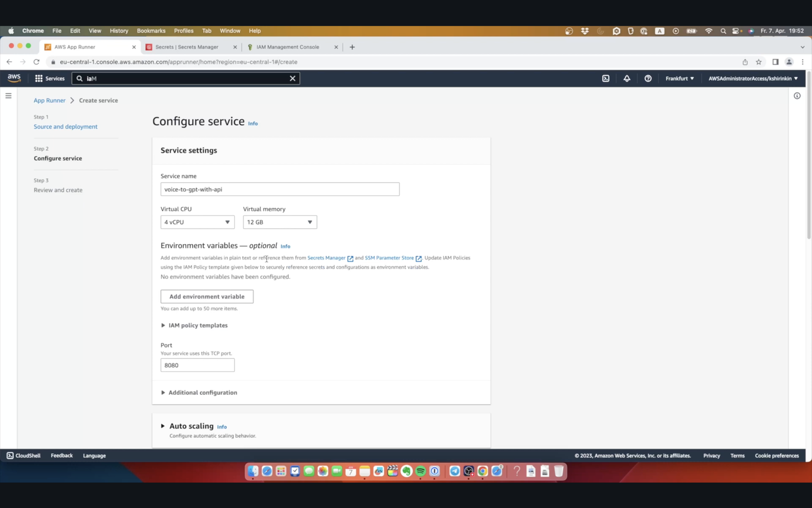This screenshot has width=812, height=508.
Task: Reload the page
Action: click(36, 62)
